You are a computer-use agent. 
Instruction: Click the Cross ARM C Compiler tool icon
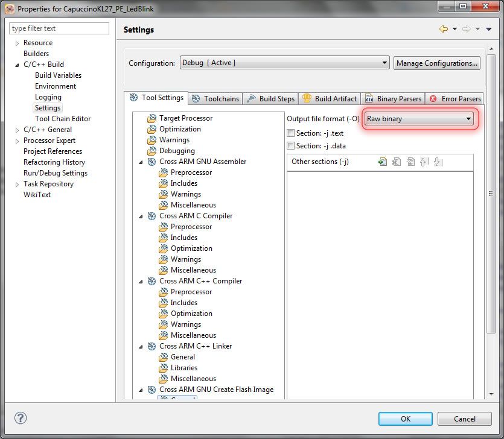coord(152,216)
